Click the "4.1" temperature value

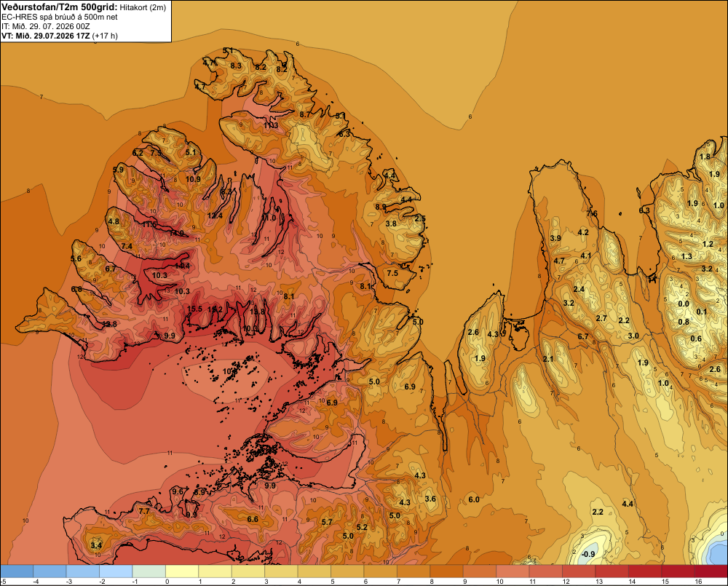click(x=586, y=256)
